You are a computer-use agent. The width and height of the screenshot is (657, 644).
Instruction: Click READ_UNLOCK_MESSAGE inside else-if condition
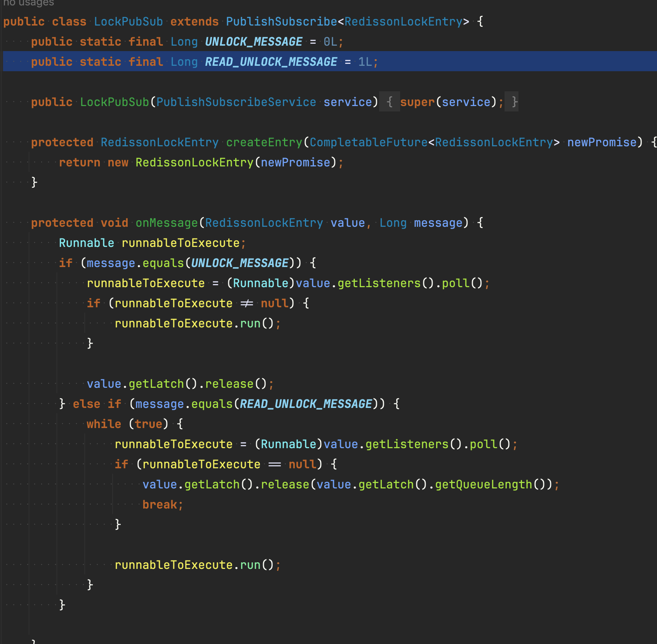(306, 404)
